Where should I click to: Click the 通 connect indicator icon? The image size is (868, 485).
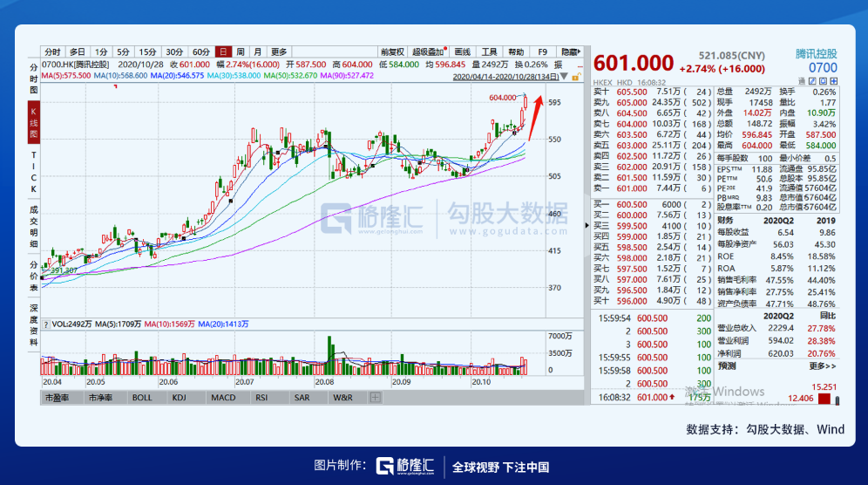802,81
